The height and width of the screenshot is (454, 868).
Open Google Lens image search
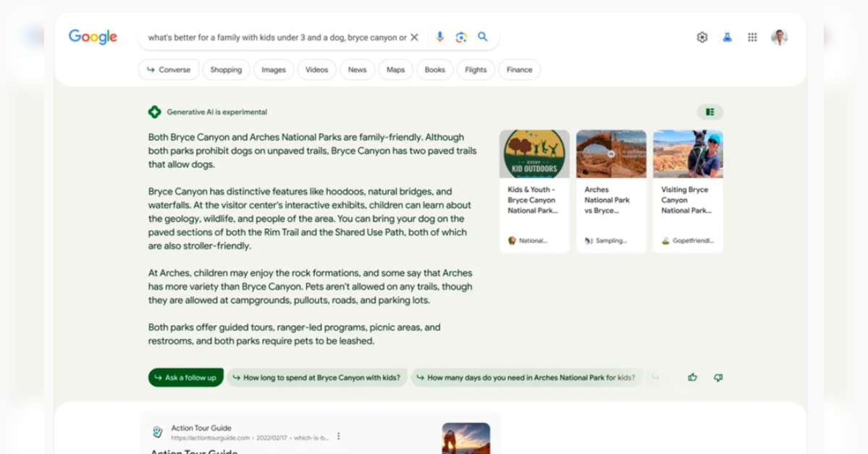(x=461, y=37)
